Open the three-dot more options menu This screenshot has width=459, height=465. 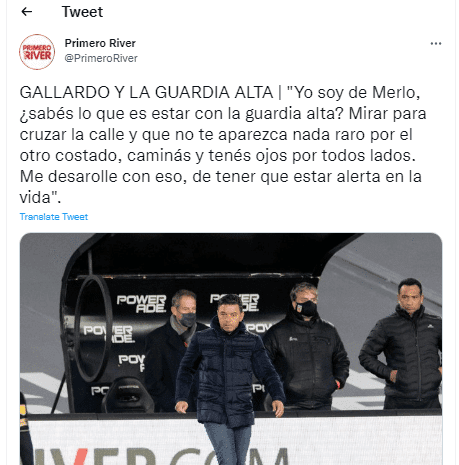click(436, 44)
